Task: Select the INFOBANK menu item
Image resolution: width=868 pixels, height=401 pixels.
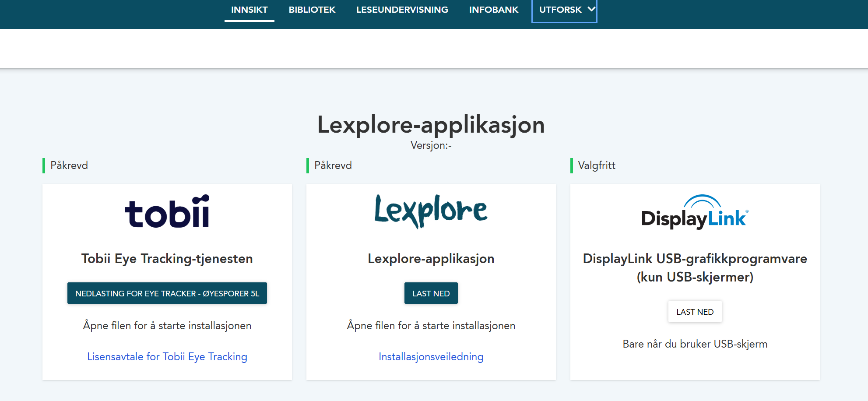Action: click(493, 10)
